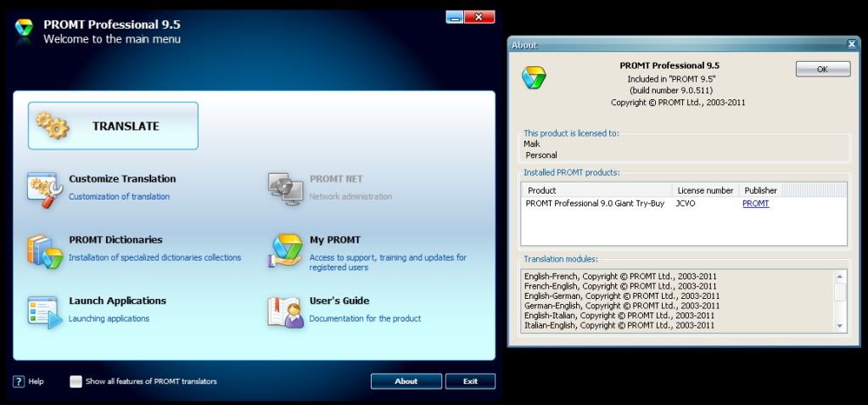Click the Publisher column header

pyautogui.click(x=760, y=190)
